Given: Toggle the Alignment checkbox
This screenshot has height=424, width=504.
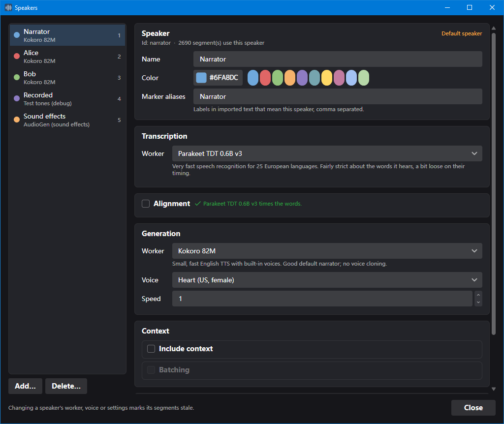Looking at the screenshot, I should pos(146,204).
